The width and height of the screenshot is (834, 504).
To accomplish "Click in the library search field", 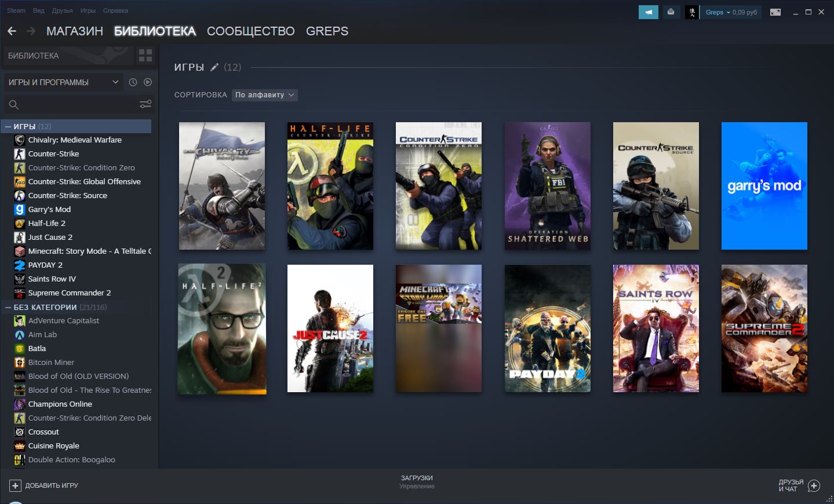I will point(79,104).
